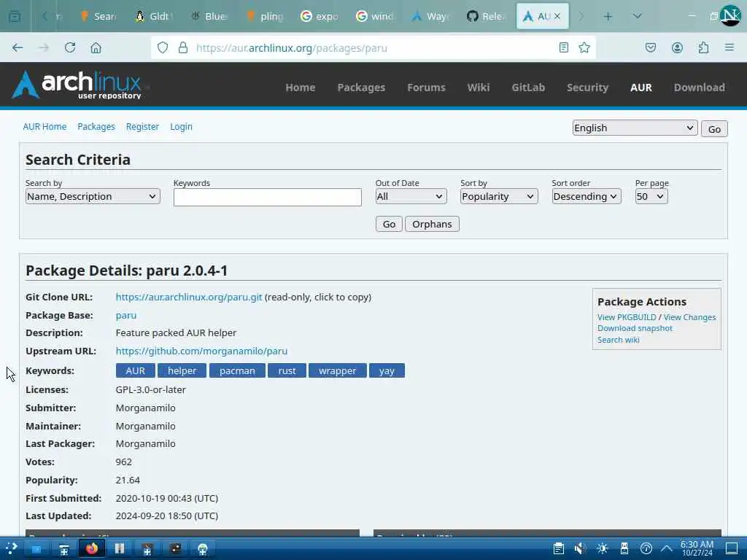Switch to the GitHub Releases tab

click(486, 16)
